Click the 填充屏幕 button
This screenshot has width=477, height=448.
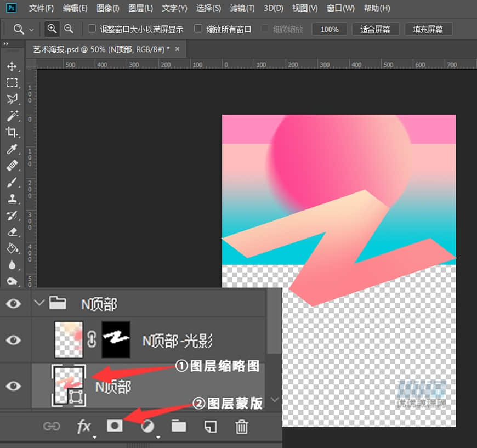(429, 29)
